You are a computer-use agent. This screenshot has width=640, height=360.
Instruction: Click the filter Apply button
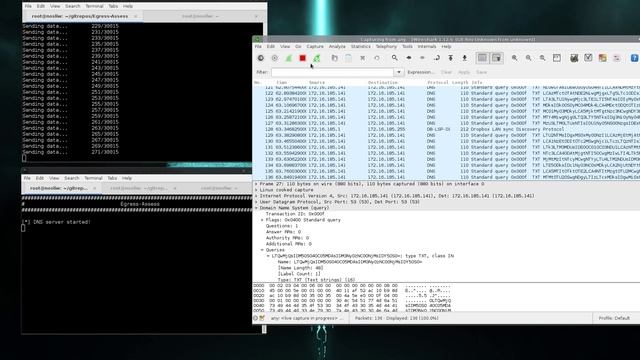tap(464, 72)
